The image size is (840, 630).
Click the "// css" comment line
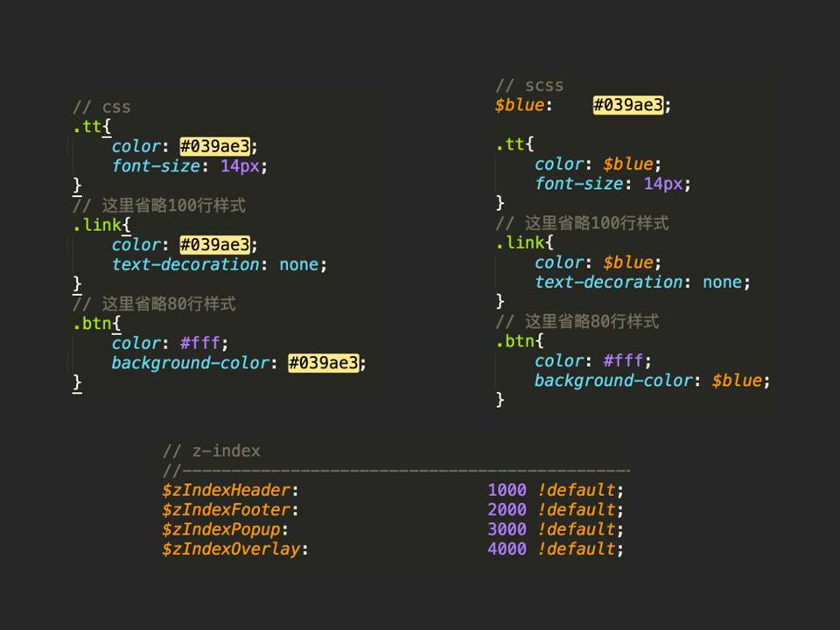click(x=101, y=107)
